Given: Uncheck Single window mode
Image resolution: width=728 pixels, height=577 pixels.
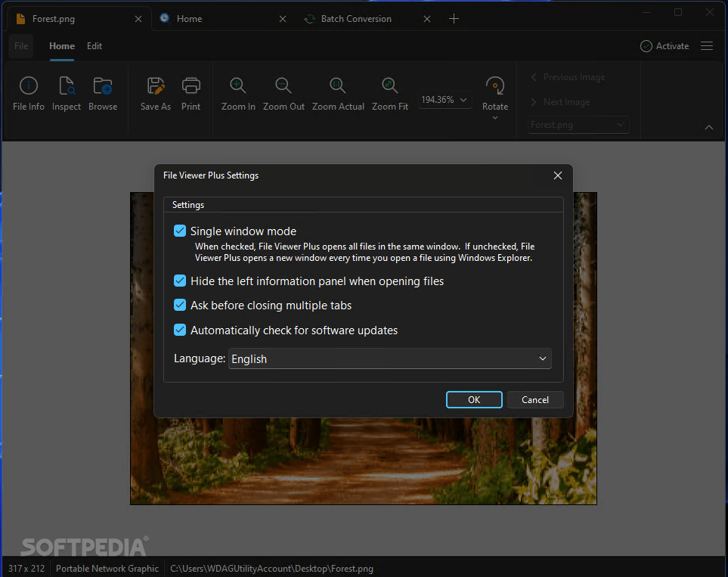Looking at the screenshot, I should click(180, 231).
